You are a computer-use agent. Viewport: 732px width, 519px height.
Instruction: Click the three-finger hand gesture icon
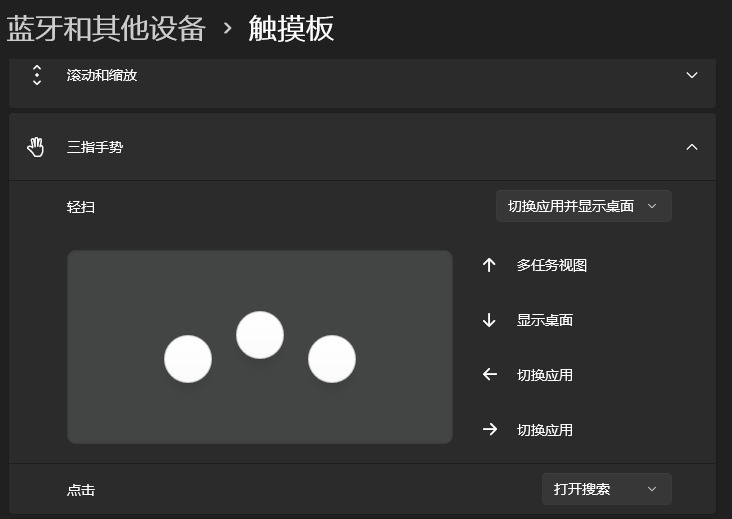(35, 147)
